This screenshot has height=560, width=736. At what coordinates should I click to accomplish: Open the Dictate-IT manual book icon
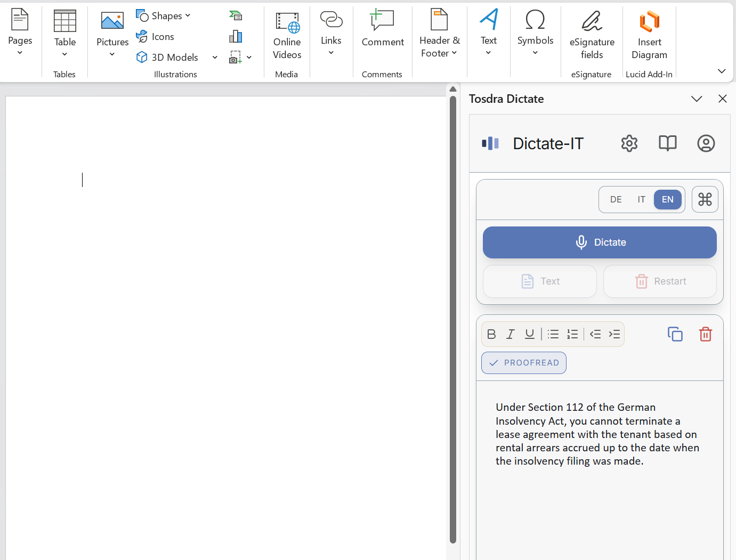[668, 143]
